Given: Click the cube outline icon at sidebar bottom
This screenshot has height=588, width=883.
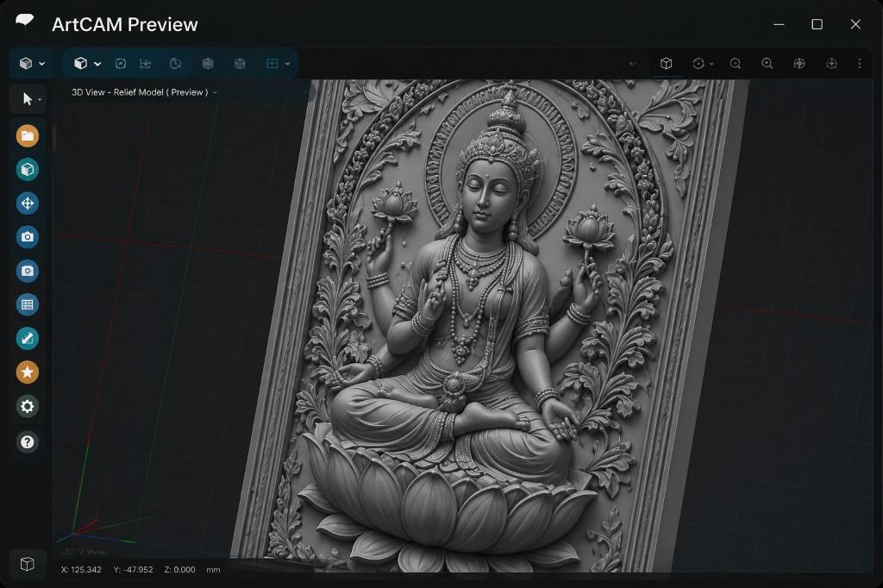Looking at the screenshot, I should (27, 564).
